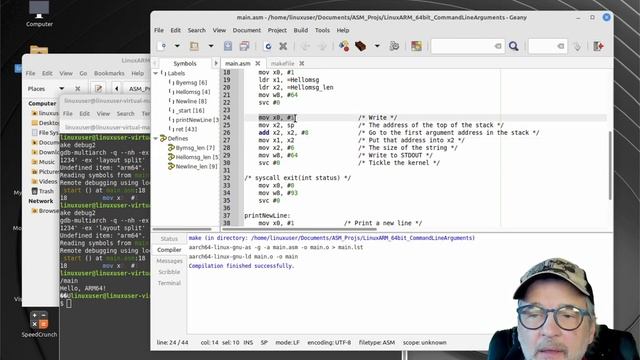Select ret [43] label in symbols

pos(186,129)
